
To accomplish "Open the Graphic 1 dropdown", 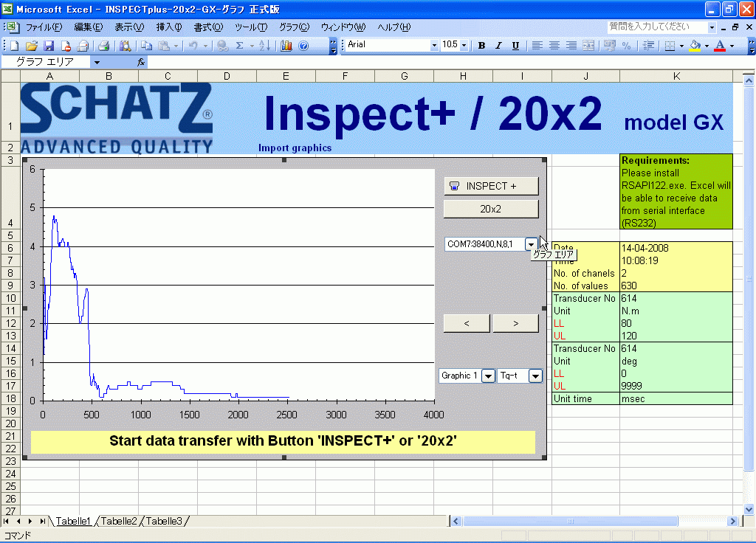I will coord(489,376).
